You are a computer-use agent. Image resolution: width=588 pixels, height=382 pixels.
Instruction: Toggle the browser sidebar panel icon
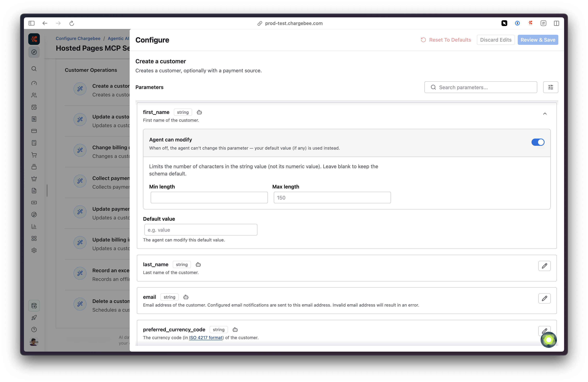point(31,23)
